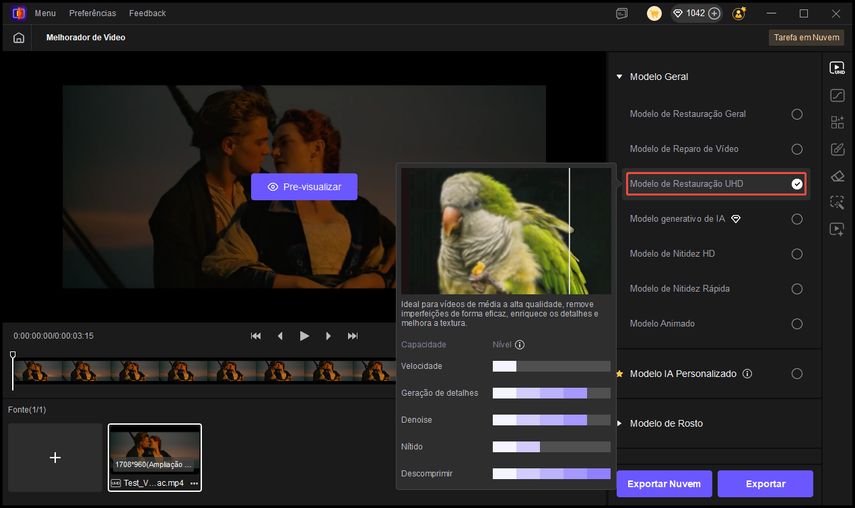Add a new source with plus tile
Image resolution: width=855 pixels, height=508 pixels.
tap(55, 457)
